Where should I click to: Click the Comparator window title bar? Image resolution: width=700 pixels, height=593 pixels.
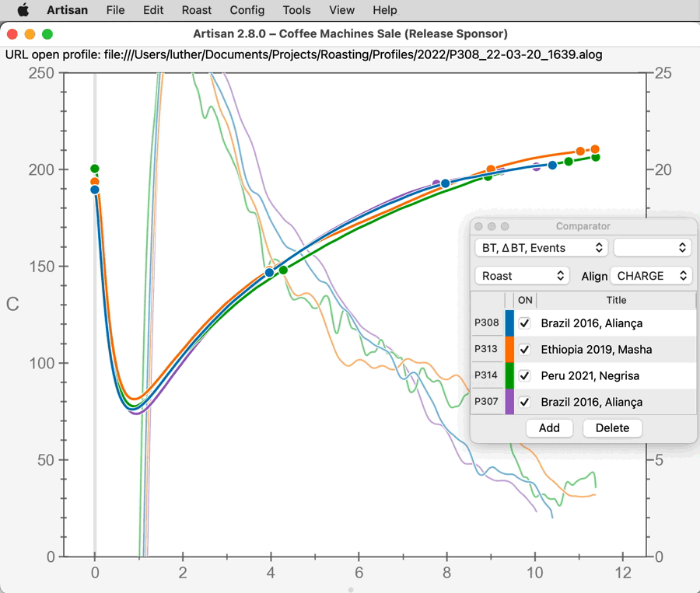583,226
